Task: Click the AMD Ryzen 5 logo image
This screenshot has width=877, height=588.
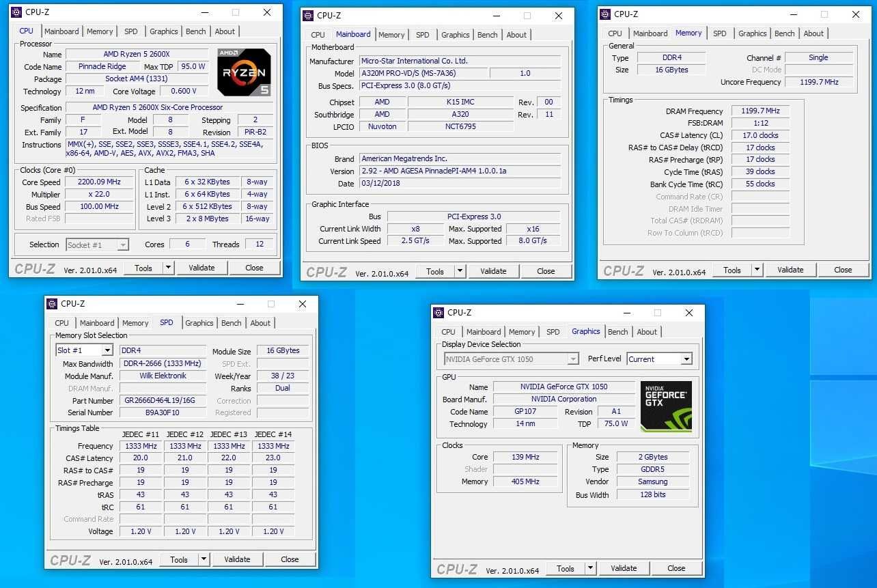Action: (244, 71)
